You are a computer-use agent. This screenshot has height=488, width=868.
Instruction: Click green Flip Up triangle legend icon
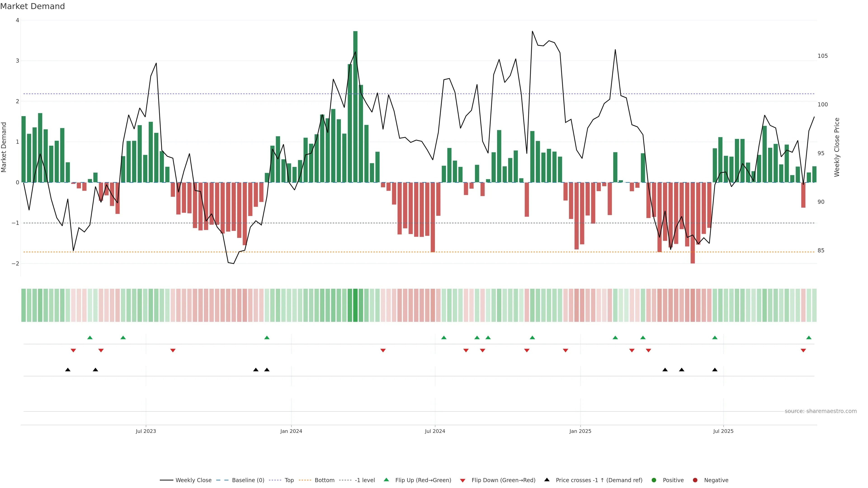click(387, 480)
